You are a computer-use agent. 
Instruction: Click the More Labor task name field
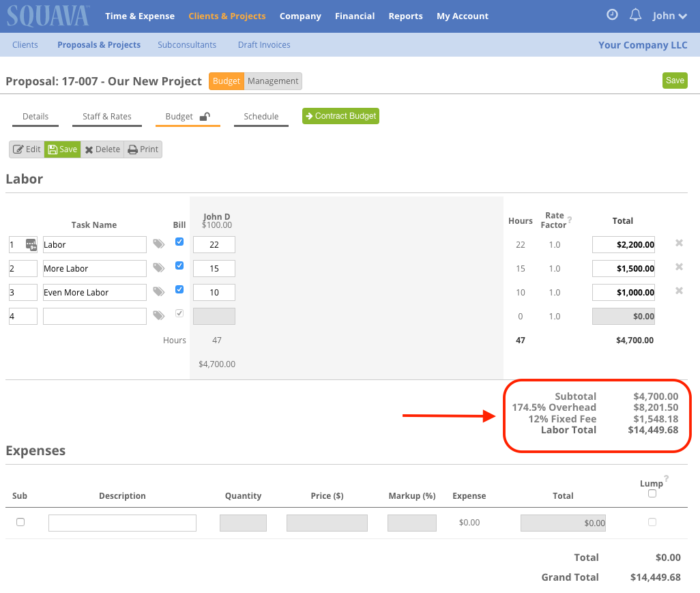click(x=95, y=268)
